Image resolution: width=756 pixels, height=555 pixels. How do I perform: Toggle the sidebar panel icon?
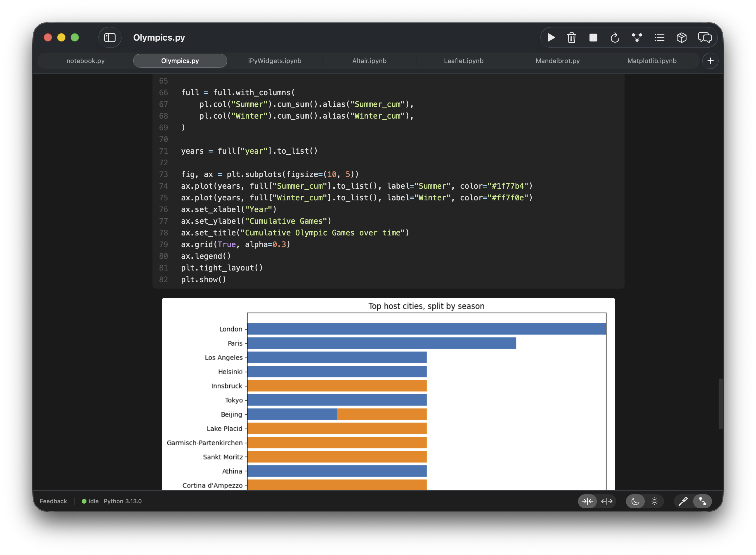click(x=110, y=38)
